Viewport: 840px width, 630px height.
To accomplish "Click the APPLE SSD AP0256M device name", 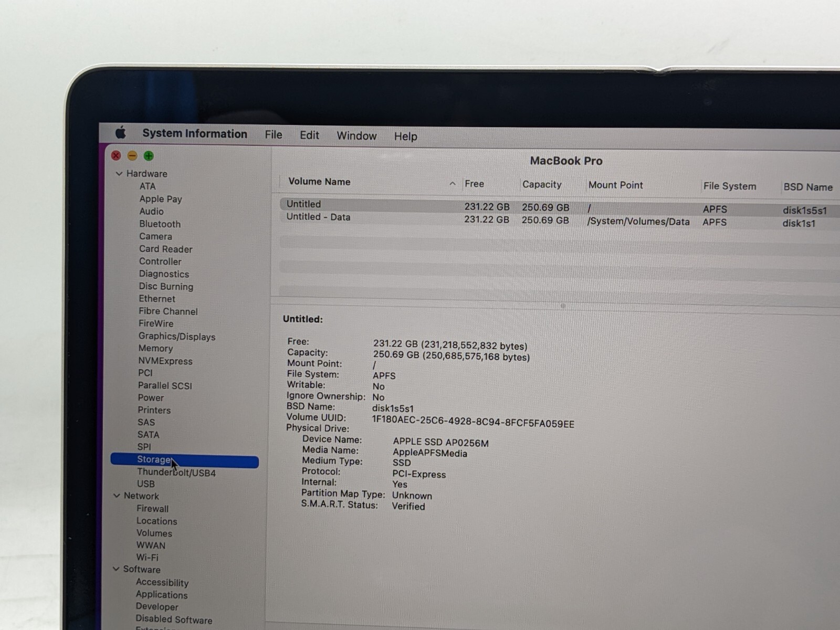I will (x=440, y=443).
